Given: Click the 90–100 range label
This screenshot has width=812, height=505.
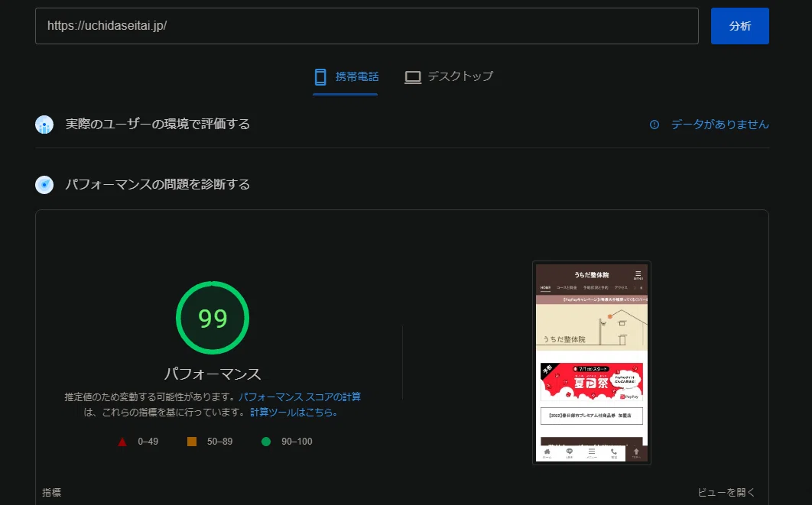Looking at the screenshot, I should click(x=297, y=442).
